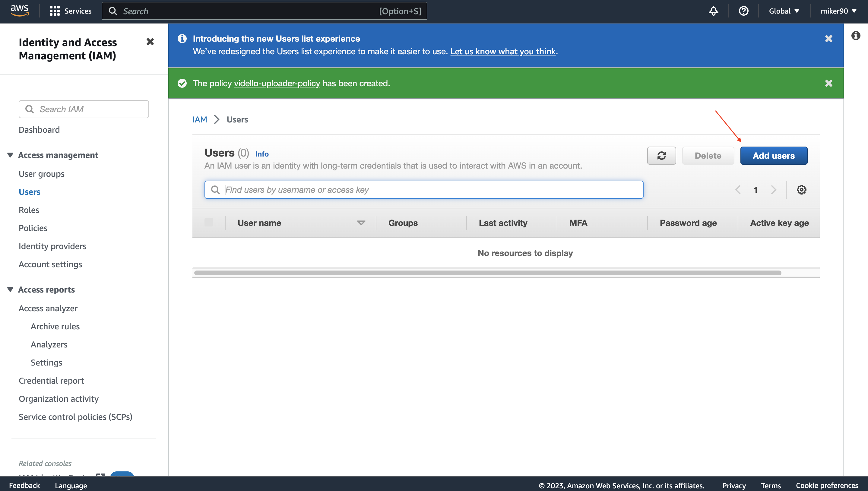Screen dimensions: 868x491
Task: Open the Global region dropdown
Action: (784, 11)
